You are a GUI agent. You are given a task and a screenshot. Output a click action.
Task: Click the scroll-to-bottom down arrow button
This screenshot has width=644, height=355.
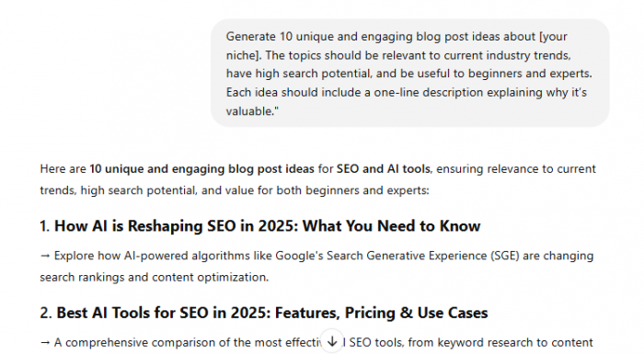pyautogui.click(x=332, y=341)
